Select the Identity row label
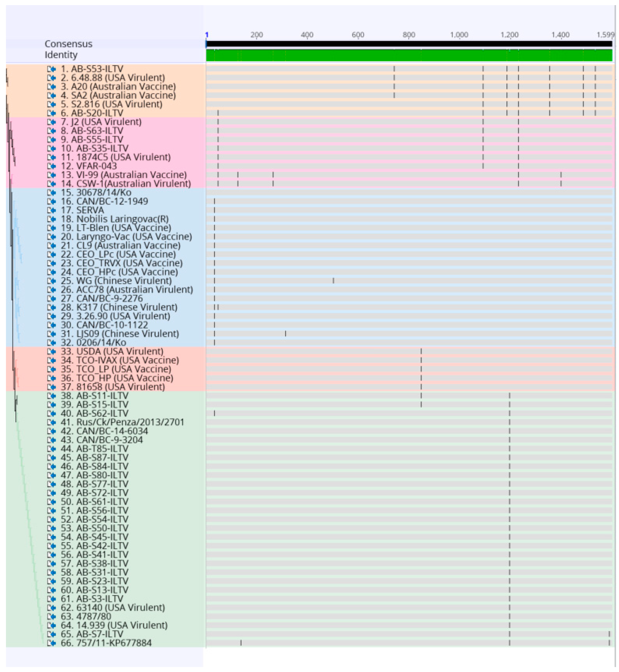Image resolution: width=619 pixels, height=672 pixels. 61,55
